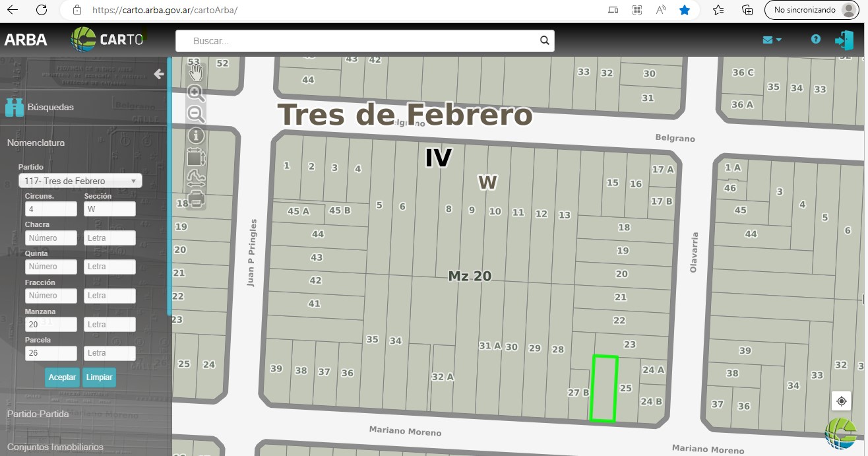The height and width of the screenshot is (456, 868).
Task: Click the browser address bar URL
Action: [165, 10]
